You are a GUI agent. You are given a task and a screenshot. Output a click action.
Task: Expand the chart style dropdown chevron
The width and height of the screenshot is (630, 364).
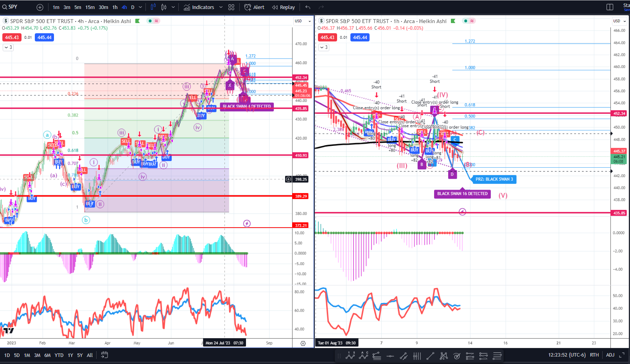(x=173, y=7)
